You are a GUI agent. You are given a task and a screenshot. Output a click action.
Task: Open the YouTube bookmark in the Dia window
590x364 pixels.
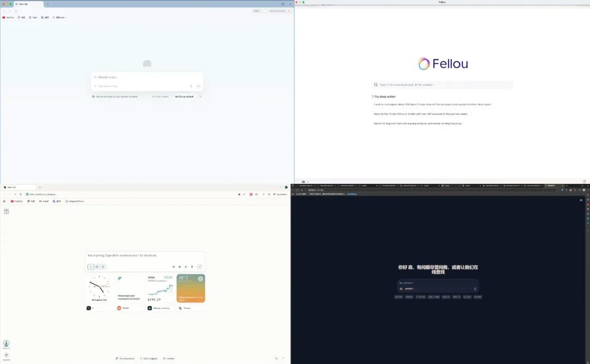coord(8,17)
